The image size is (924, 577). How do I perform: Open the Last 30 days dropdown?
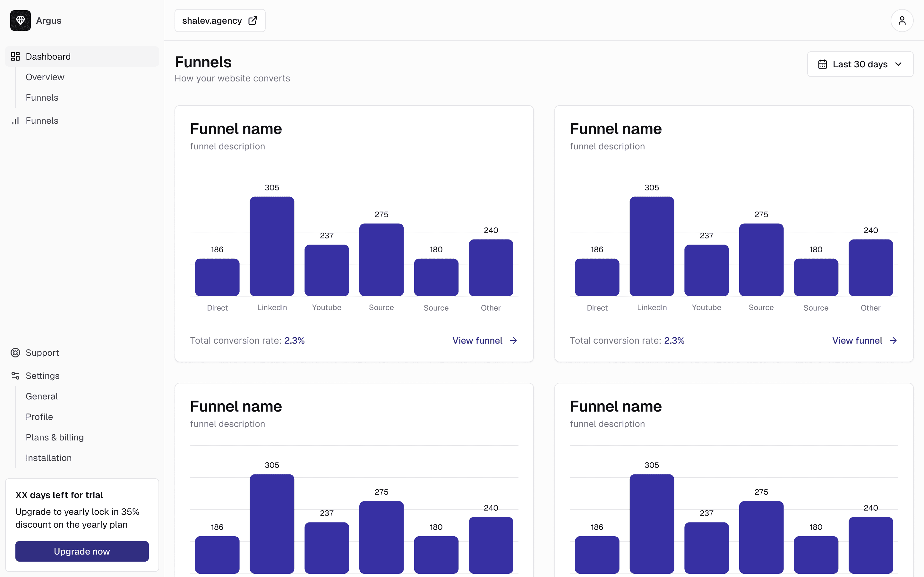point(860,64)
